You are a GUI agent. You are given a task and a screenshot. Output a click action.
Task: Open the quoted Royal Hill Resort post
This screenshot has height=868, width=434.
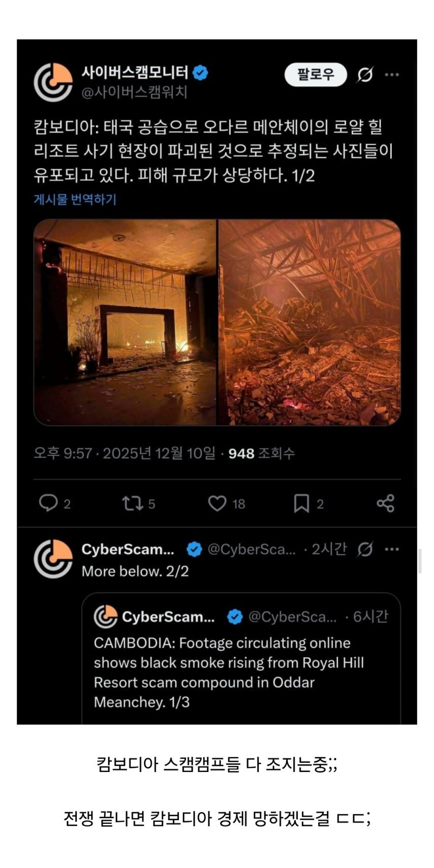[x=241, y=659]
